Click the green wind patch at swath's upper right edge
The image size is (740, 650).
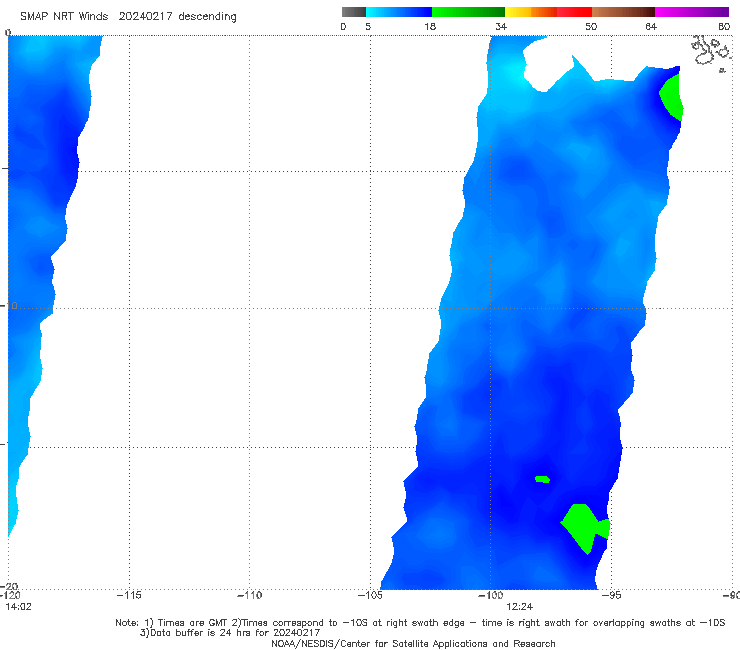click(x=673, y=97)
